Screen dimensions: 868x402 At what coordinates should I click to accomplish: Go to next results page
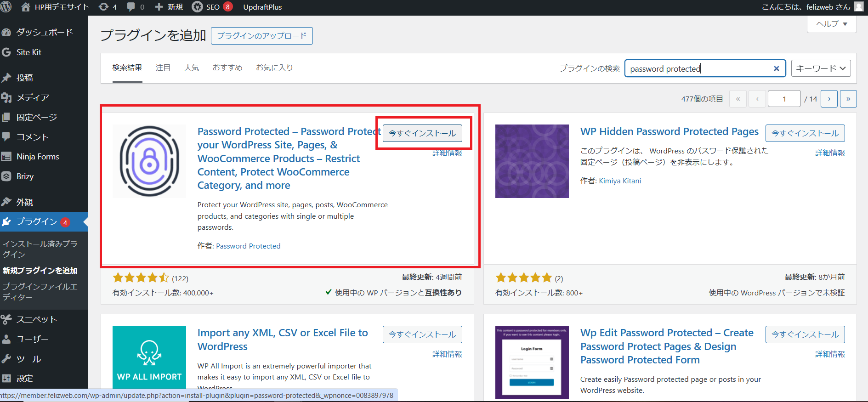click(829, 99)
